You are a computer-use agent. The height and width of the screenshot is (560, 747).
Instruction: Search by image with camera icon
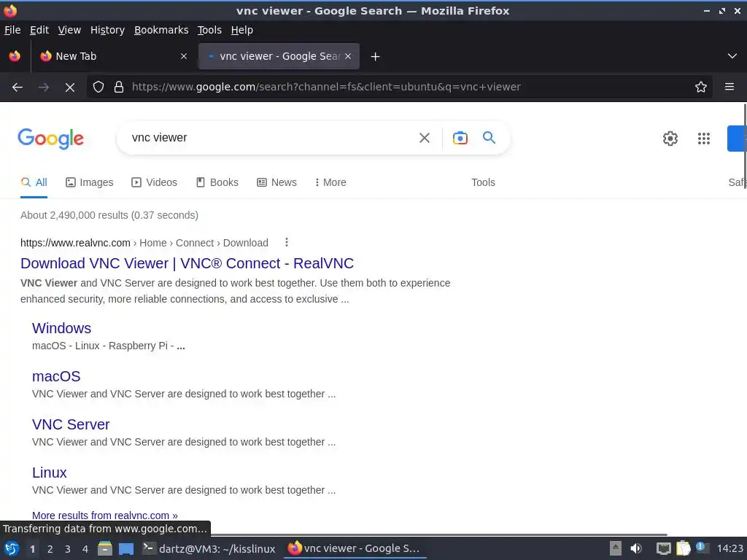(460, 138)
